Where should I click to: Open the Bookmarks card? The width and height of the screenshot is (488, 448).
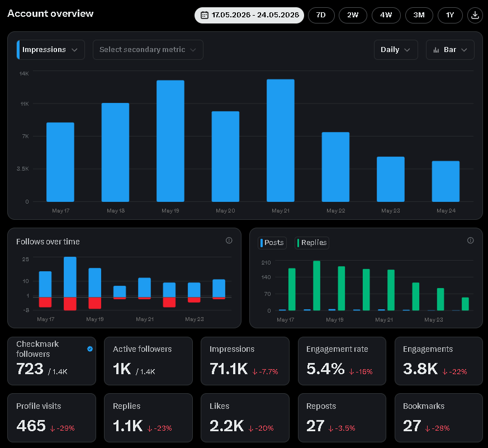(x=439, y=418)
